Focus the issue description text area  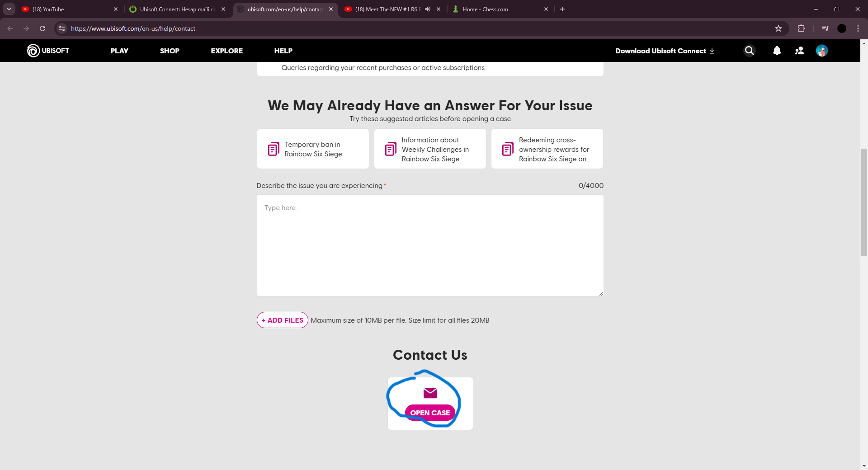430,245
